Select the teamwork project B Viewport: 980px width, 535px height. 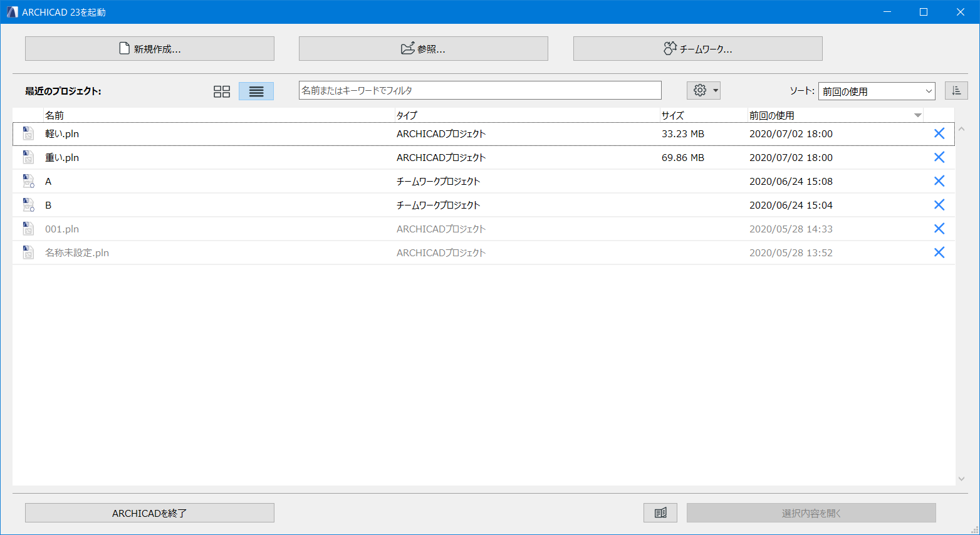[484, 205]
